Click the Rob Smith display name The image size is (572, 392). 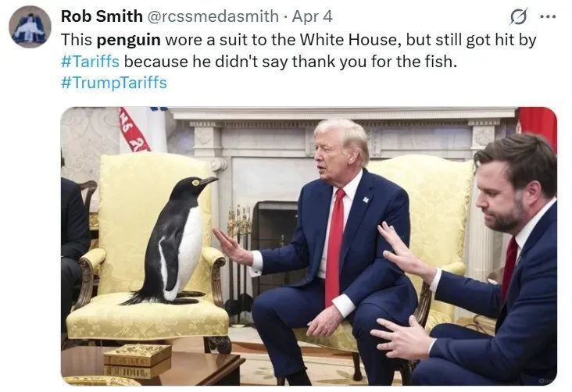coord(102,16)
